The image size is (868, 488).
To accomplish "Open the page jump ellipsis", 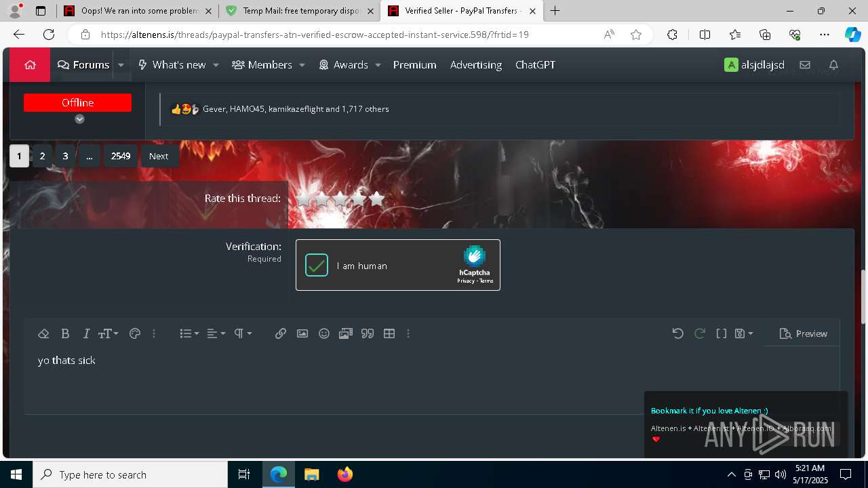I will click(89, 156).
